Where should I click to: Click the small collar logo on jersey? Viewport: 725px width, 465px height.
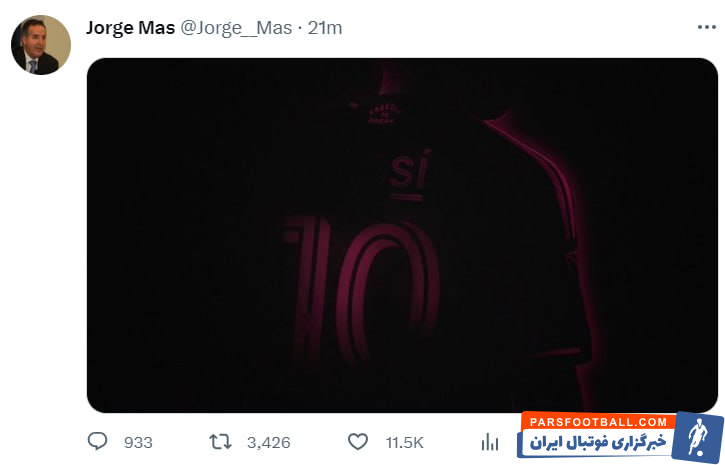pyautogui.click(x=382, y=114)
